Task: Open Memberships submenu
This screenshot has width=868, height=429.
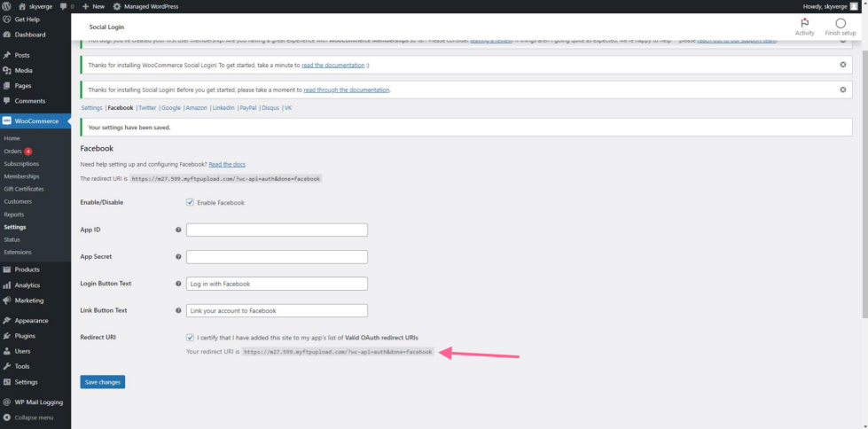Action: tap(21, 176)
